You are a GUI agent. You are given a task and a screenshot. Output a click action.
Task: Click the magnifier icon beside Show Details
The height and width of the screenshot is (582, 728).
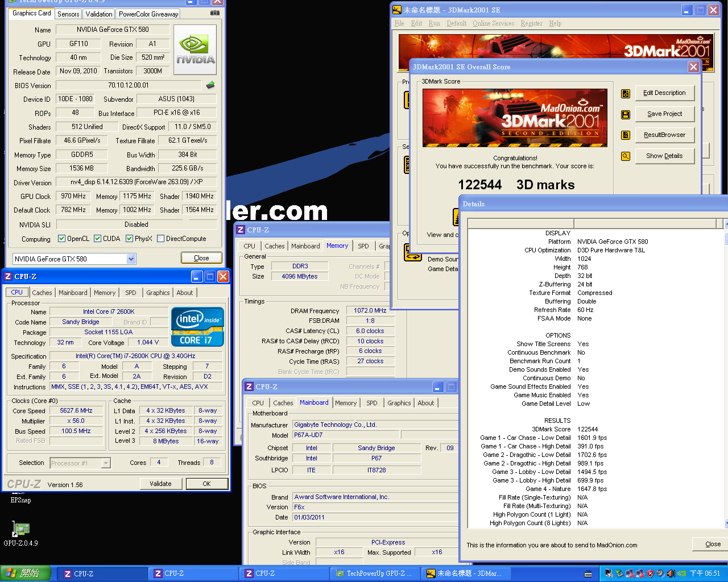pos(626,156)
